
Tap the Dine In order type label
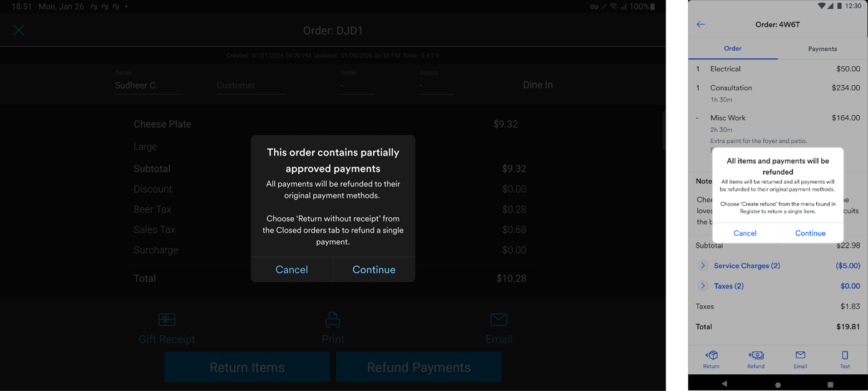(x=537, y=85)
